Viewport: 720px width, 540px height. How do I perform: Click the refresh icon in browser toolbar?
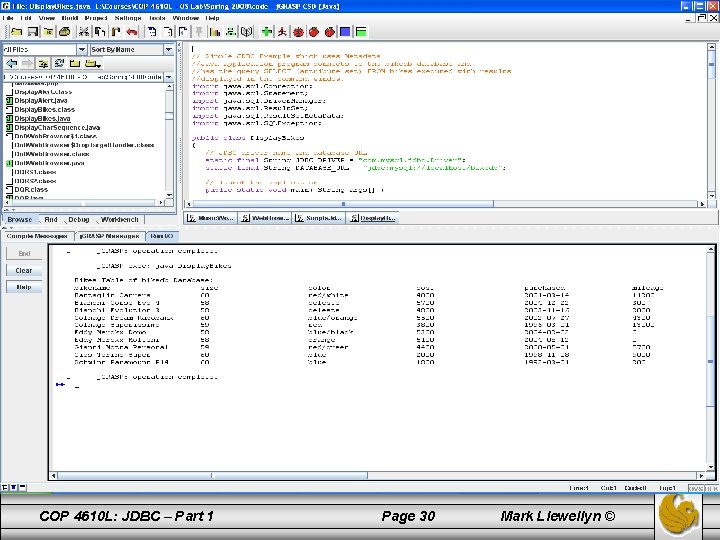(59, 63)
